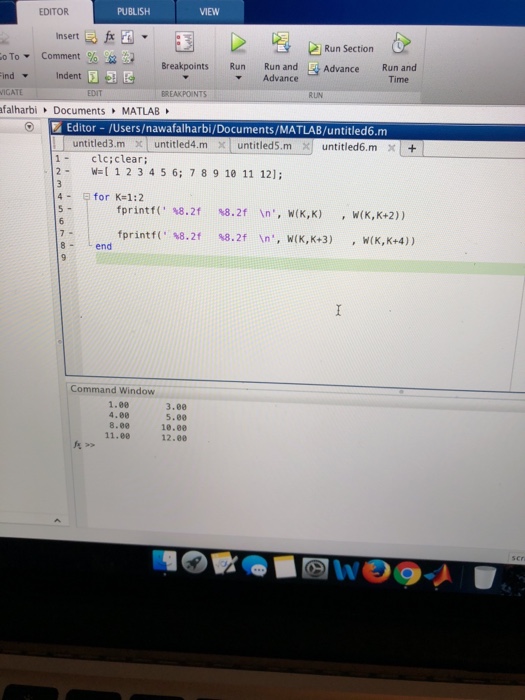The height and width of the screenshot is (700, 525).
Task: Expand the Breakpoints dropdown arrow
Action: point(185,77)
